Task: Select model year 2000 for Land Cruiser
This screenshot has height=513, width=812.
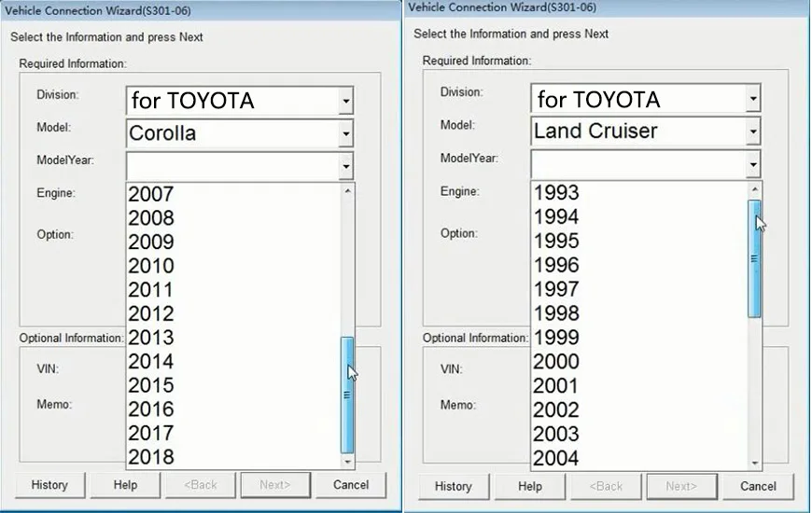Action: 639,361
